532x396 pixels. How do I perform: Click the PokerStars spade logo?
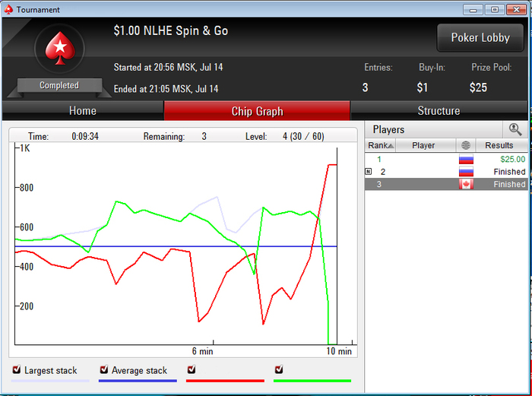(60, 48)
